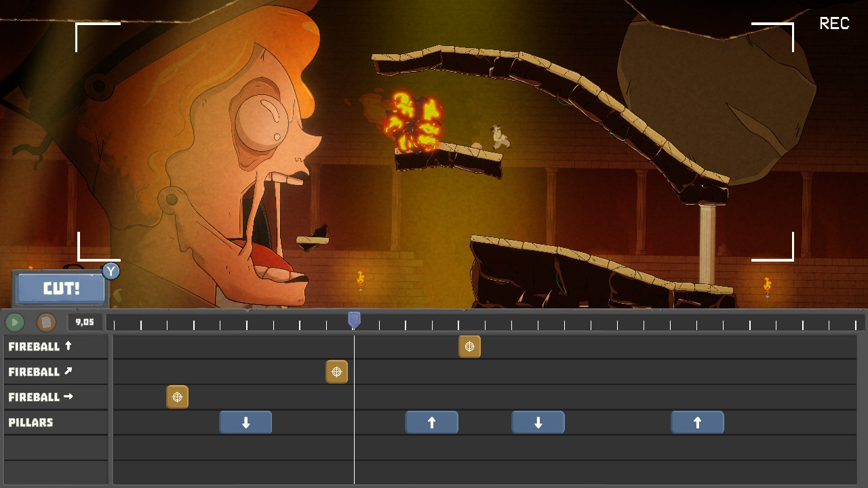
Task: Click the 9,05 time counter
Action: click(x=84, y=323)
